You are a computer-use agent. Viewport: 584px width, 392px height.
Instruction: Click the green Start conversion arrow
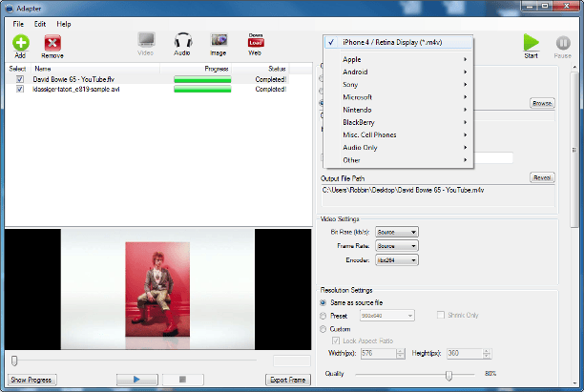click(x=532, y=42)
